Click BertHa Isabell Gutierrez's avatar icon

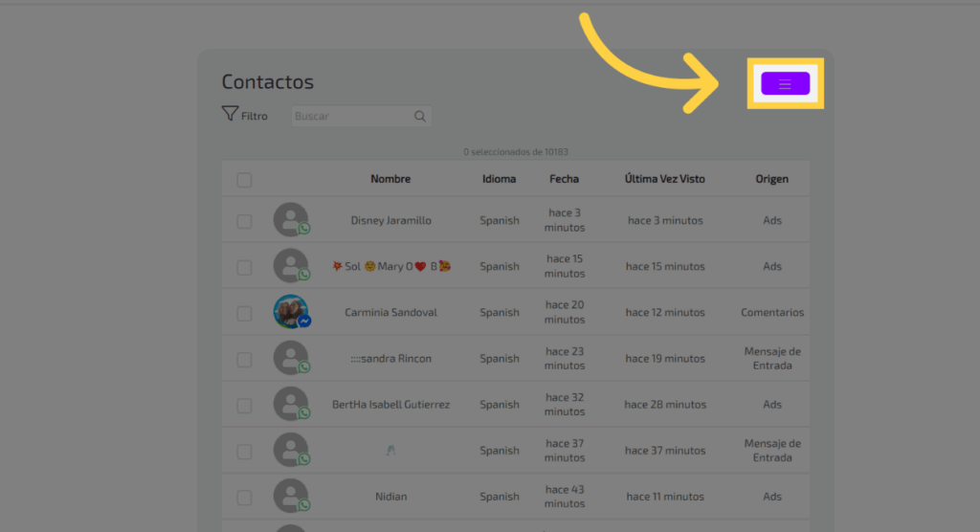291,405
